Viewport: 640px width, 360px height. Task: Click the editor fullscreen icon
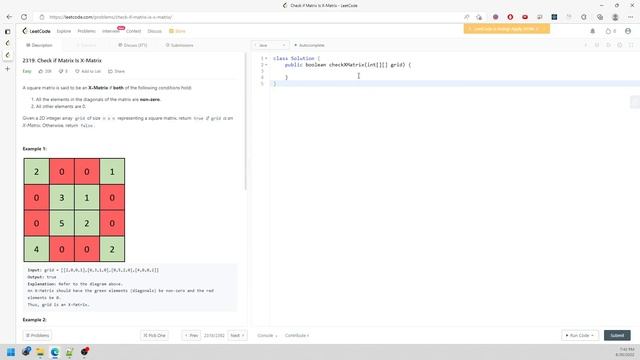point(631,45)
